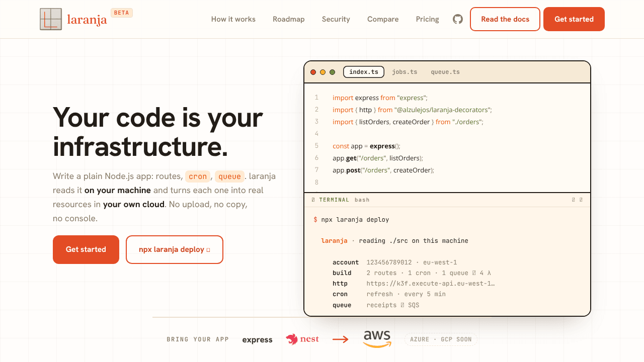Click the '$ npx laranja deploy' terminal command
Screen dimensions: 644x362
coord(351,220)
